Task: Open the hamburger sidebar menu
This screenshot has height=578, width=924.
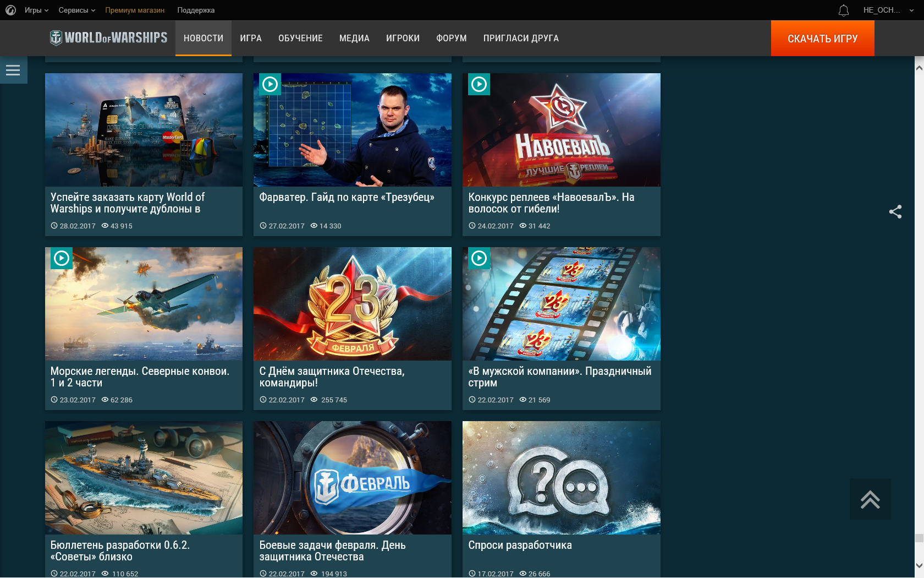Action: pos(13,70)
